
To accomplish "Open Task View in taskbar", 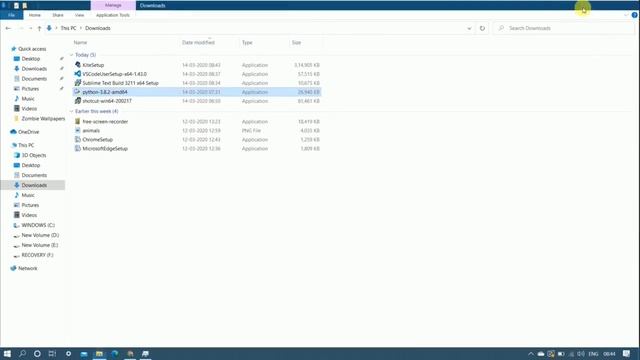I will (x=52, y=353).
